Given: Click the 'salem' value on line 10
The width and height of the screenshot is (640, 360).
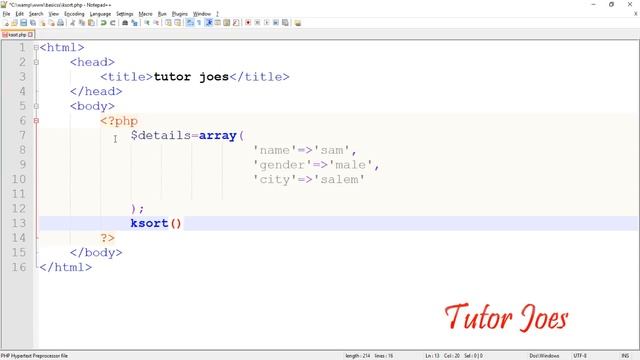Looking at the screenshot, I should (339, 180).
